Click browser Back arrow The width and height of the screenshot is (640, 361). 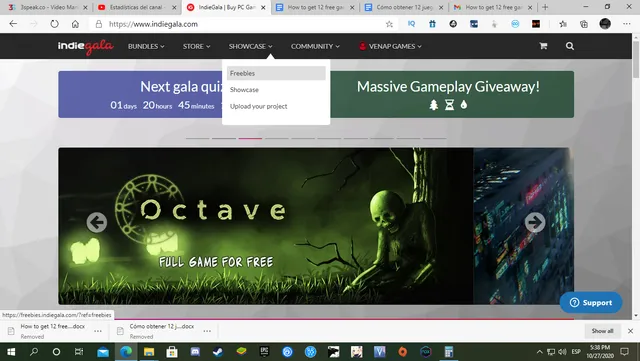click(13, 24)
